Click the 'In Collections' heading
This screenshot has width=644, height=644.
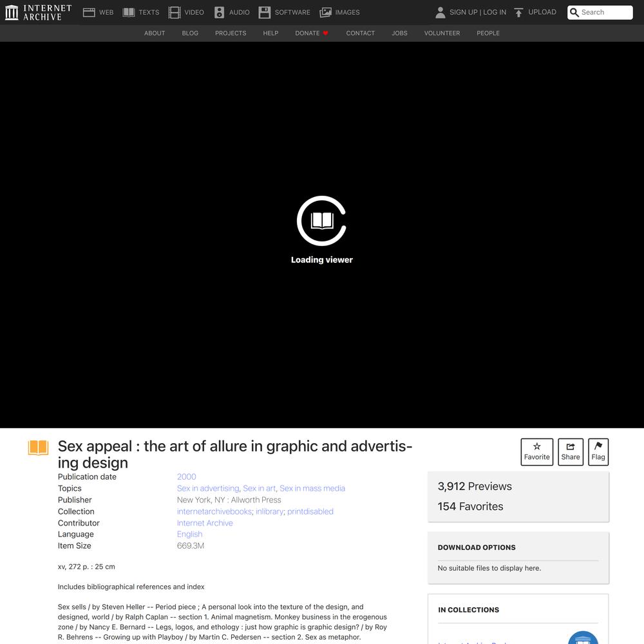469,610
